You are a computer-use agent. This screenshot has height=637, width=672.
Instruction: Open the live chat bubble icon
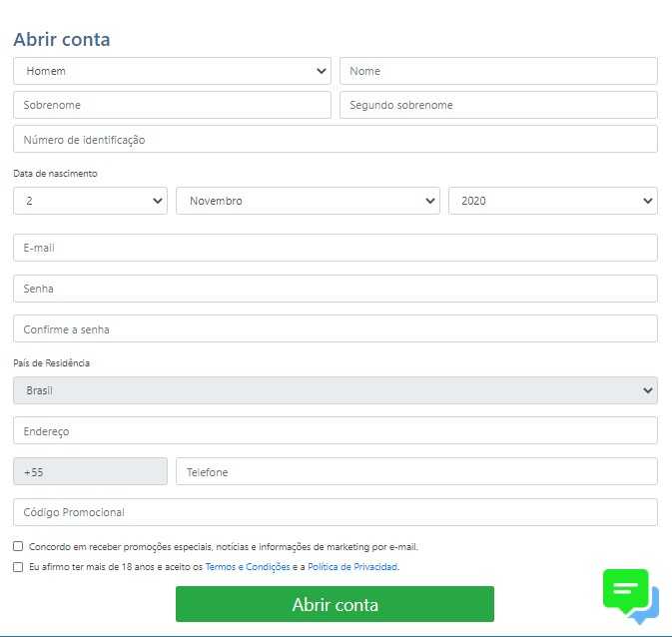(x=630, y=596)
